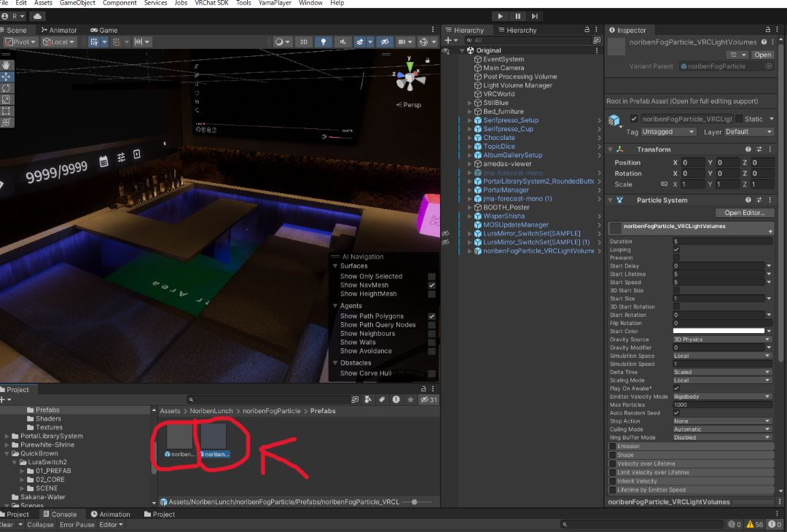
Task: Select the Move tool in Scene view
Action: 7,77
